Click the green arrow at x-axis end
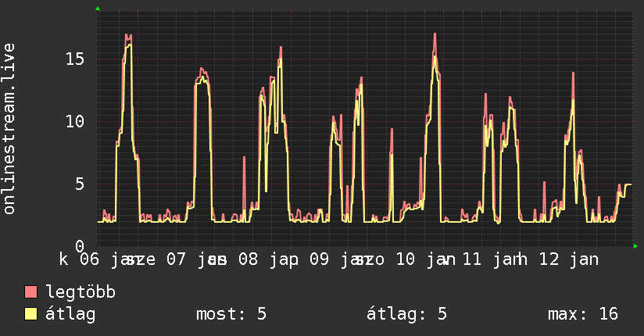The width and height of the screenshot is (644, 336). point(635,246)
